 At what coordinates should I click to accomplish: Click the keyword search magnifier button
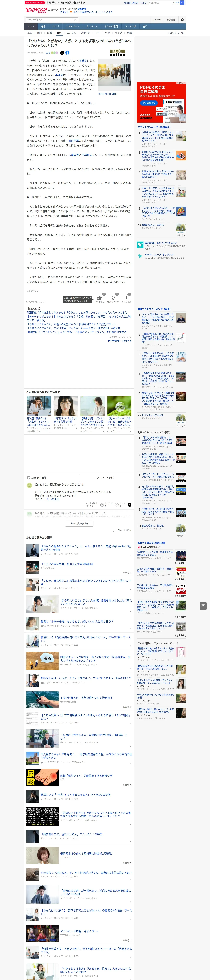tap(75, 19)
